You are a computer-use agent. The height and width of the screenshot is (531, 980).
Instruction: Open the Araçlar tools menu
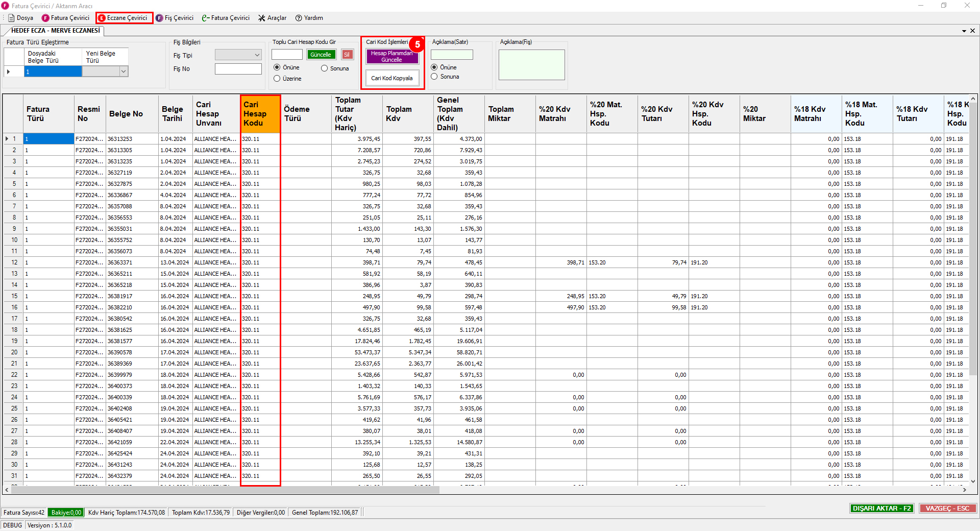coord(272,18)
